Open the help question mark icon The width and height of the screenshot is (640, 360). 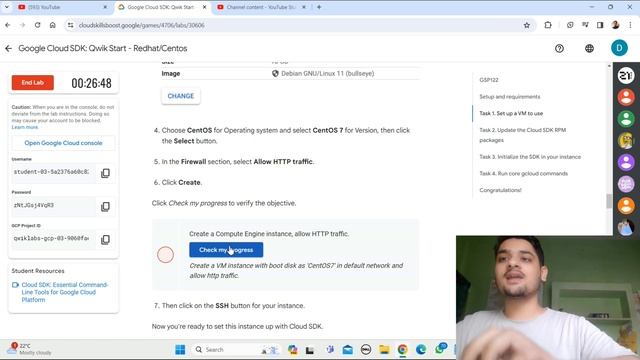coord(559,48)
